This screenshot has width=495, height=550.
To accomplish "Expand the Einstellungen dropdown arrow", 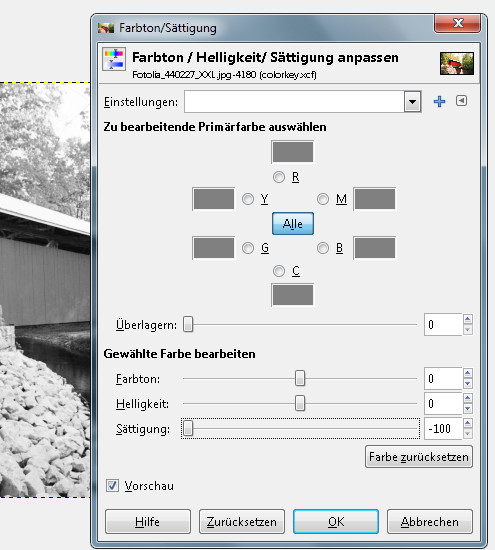I will [x=412, y=102].
